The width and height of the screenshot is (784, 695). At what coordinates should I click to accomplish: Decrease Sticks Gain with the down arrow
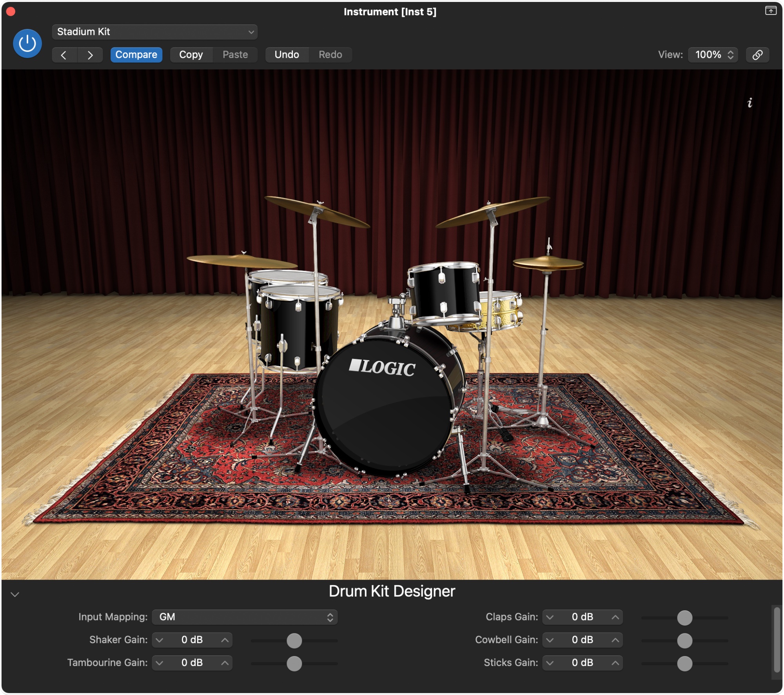pos(550,663)
